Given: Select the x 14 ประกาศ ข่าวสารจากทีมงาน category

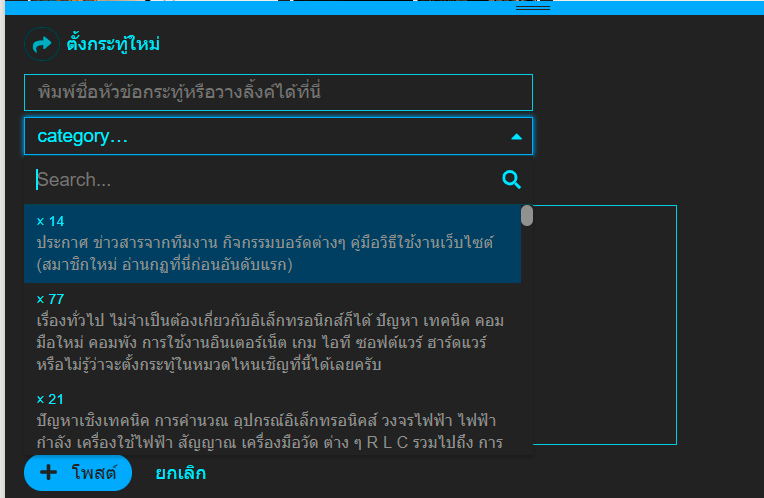Looking at the screenshot, I should click(272, 244).
